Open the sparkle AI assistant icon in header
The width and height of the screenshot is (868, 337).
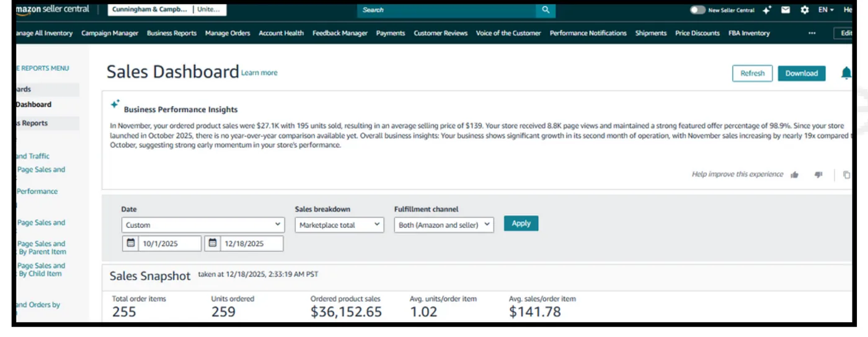pos(767,10)
